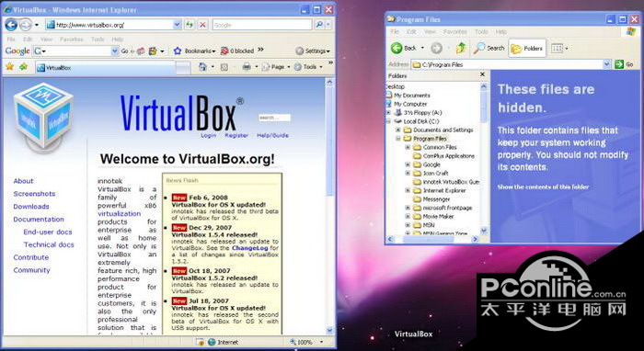Click the IE search magnifier button
The image size is (644, 351).
coord(319,25)
